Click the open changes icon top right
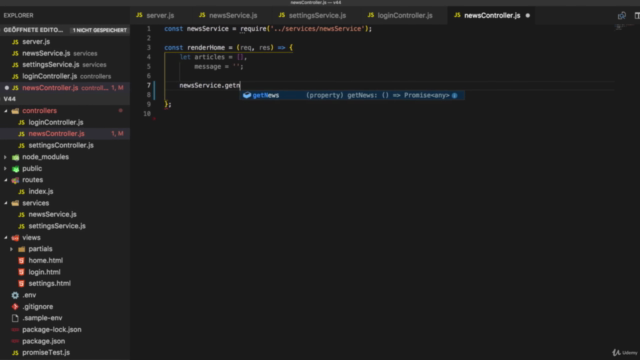640x360 pixels. click(x=622, y=16)
